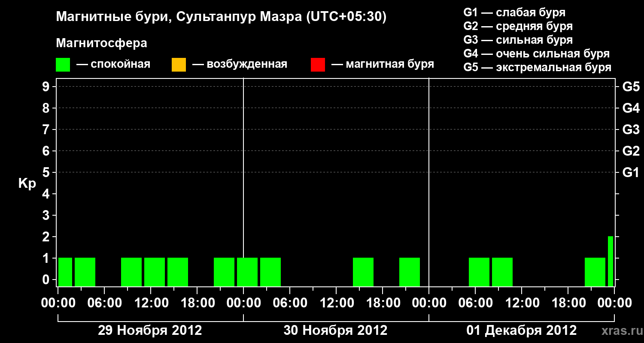Click the '— возбужденная' legend label
The image size is (644, 343).
coord(240,64)
